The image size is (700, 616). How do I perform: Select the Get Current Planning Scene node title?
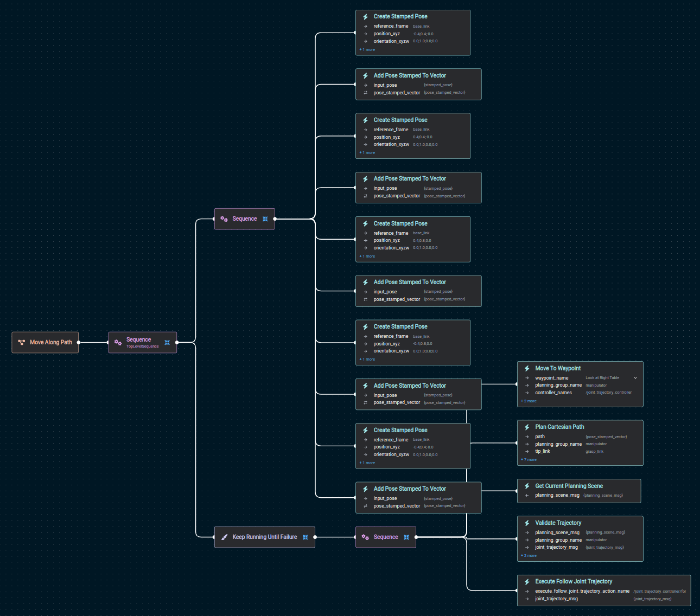[x=569, y=486]
